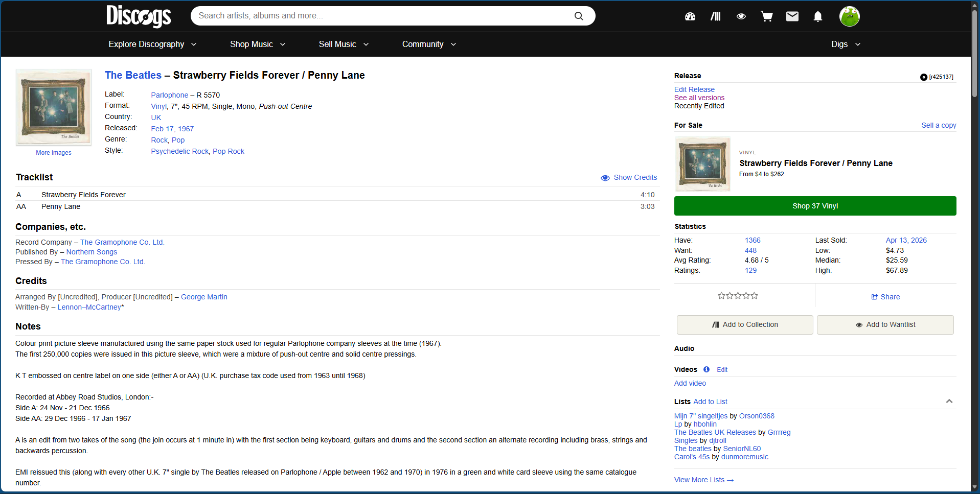This screenshot has width=980, height=494.
Task: Open the Dashboard speedometer icon
Action: (x=690, y=16)
